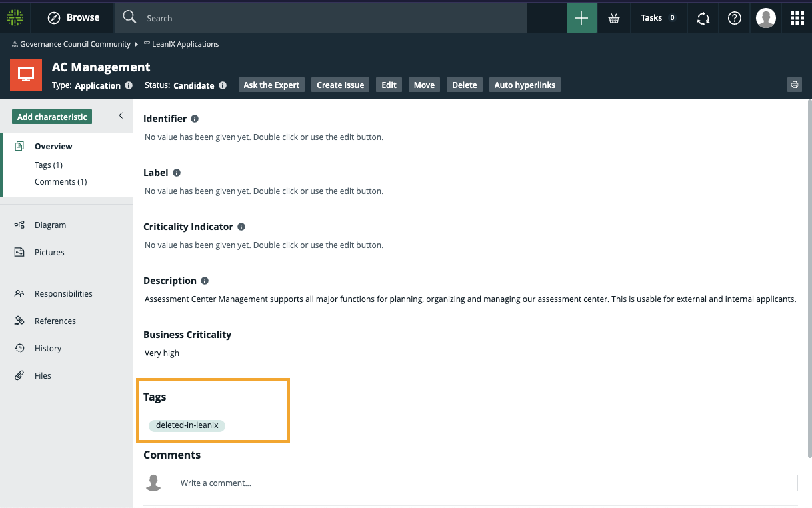Click info icon next to Type Application
The image size is (812, 508).
pos(129,85)
